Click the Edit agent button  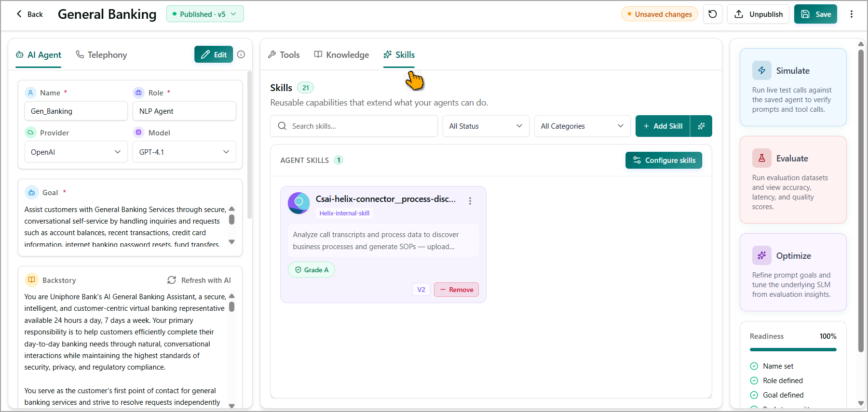tap(214, 54)
